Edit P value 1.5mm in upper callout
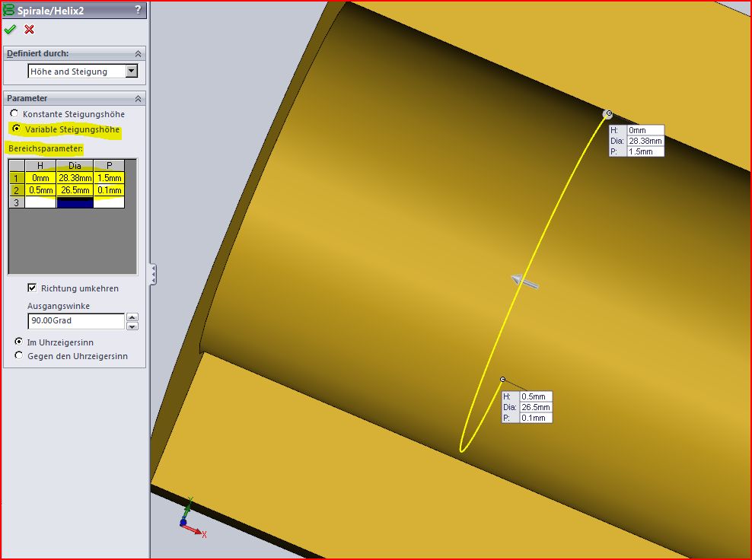The height and width of the screenshot is (560, 752). pos(645,151)
